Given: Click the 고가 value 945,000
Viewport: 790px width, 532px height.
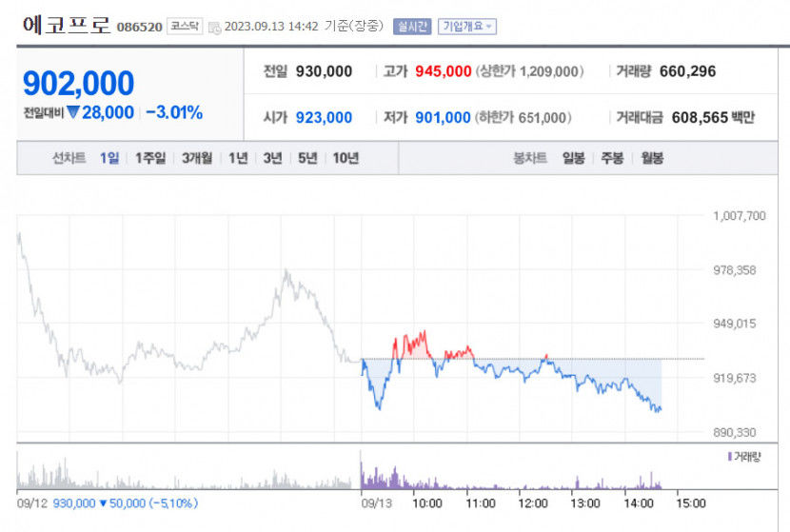Looking at the screenshot, I should 444,71.
